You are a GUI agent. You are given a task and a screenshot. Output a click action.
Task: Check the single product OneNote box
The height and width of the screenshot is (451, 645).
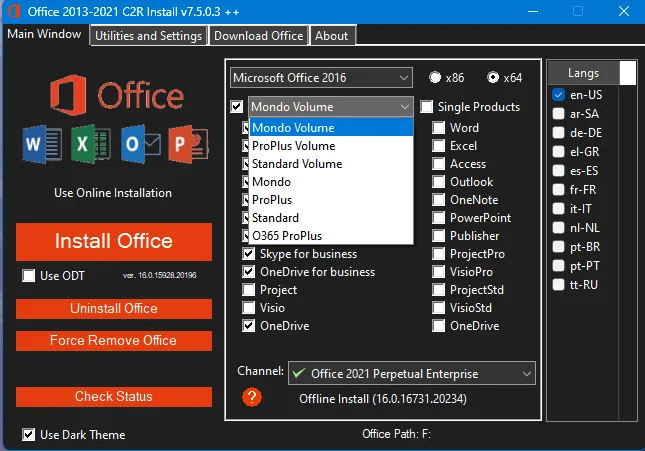[439, 200]
